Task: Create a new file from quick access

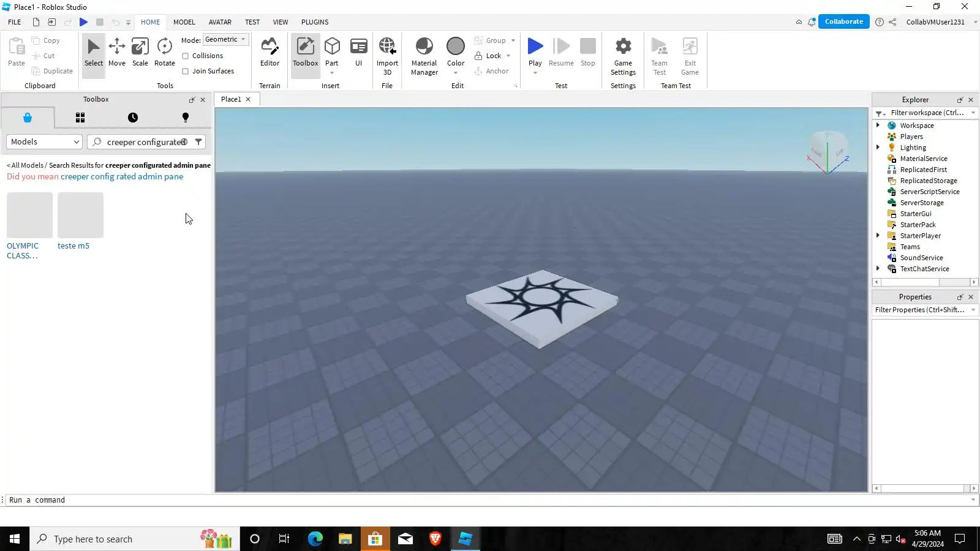Action: coord(36,22)
